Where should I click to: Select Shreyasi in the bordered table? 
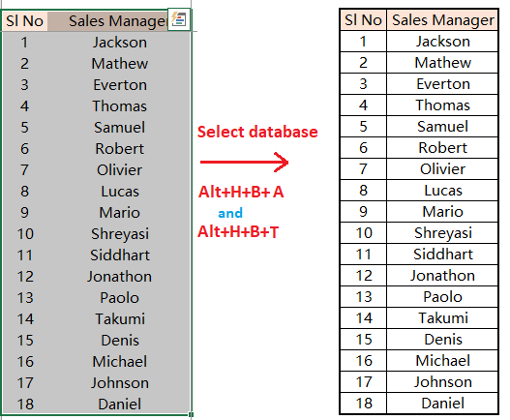(442, 233)
